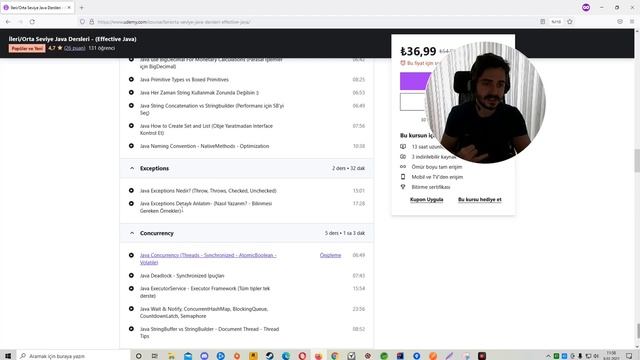Collapse the Concurrency section
The width and height of the screenshot is (640, 360).
pos(132,233)
